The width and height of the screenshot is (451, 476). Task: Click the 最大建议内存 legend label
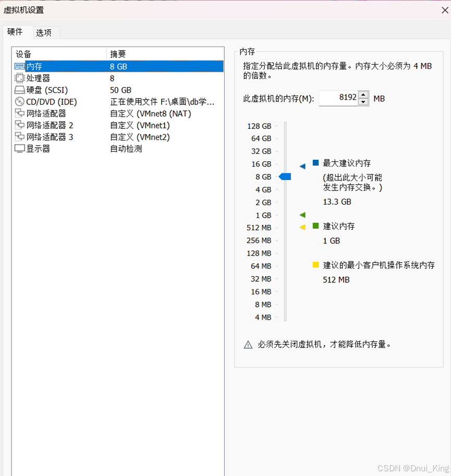(x=347, y=163)
